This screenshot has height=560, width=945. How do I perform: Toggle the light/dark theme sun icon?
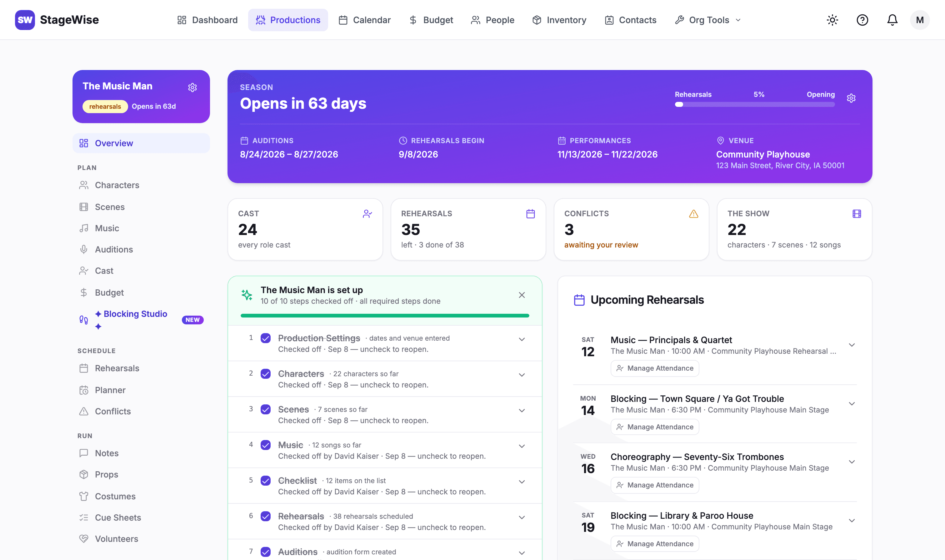coord(832,20)
